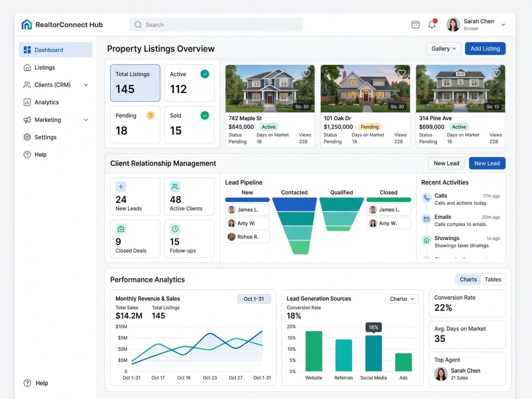
Task: Click the Active status check icon
Action: pos(205,74)
